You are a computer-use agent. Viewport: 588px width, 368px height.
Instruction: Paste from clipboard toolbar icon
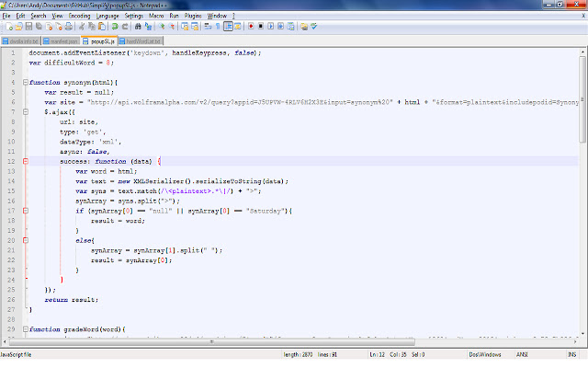[x=102, y=27]
